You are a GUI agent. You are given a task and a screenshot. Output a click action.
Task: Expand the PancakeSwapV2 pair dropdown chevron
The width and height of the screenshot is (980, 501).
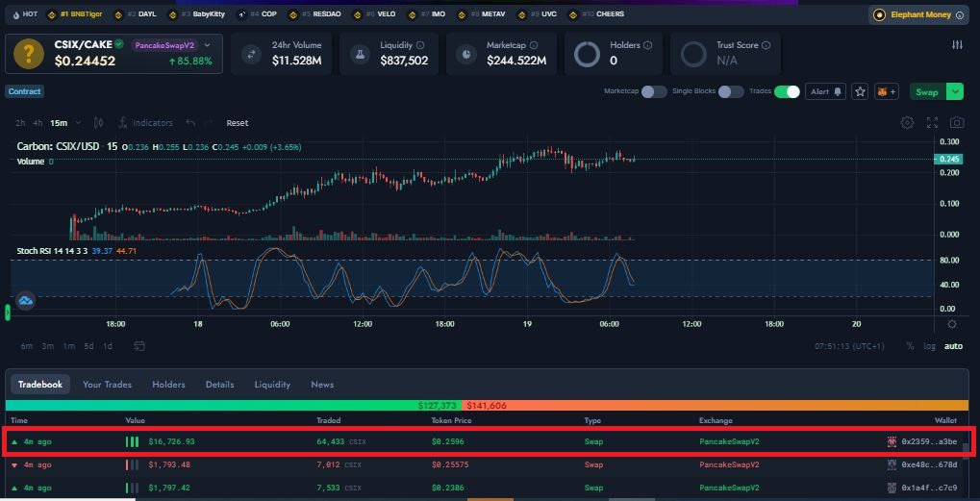click(x=208, y=45)
